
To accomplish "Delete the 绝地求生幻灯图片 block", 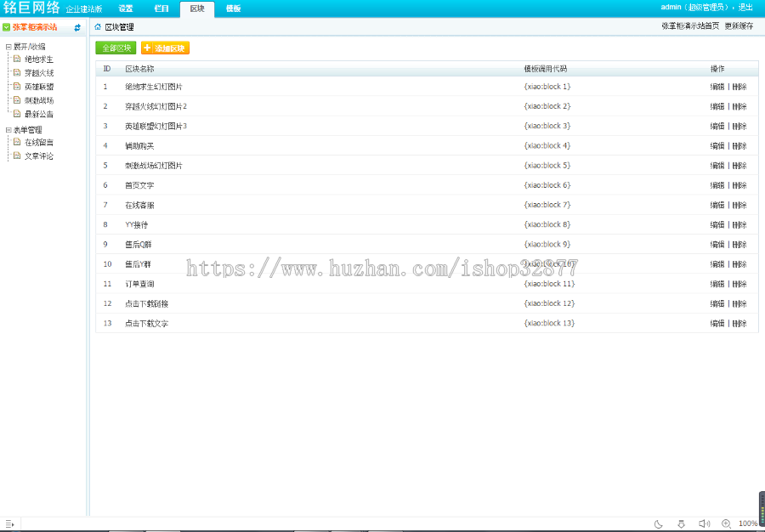I will pyautogui.click(x=739, y=87).
